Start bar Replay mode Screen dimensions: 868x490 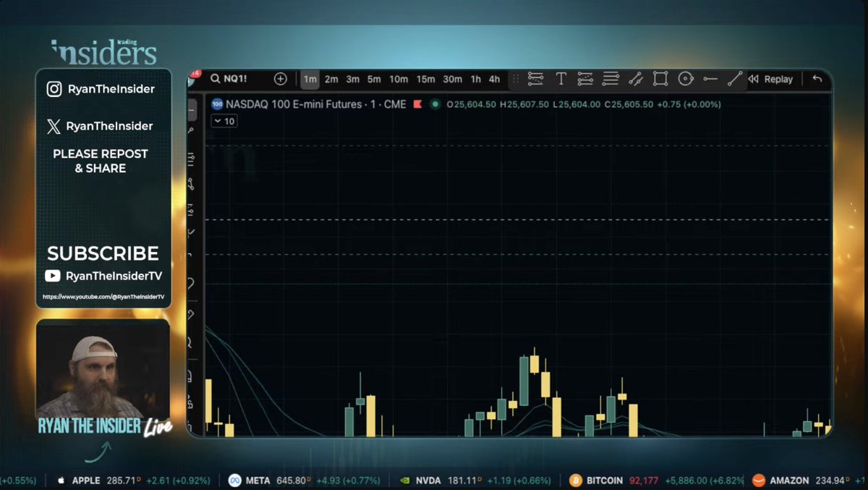point(771,79)
